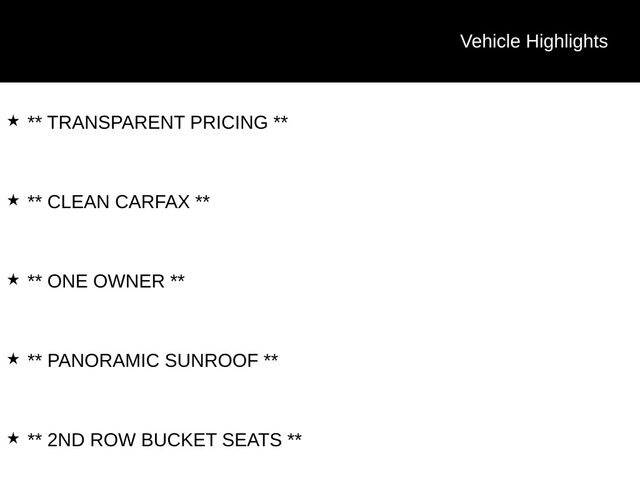Image resolution: width=640 pixels, height=480 pixels.
Task: Select the ONE OWNER highlight line
Action: pyautogui.click(x=106, y=281)
